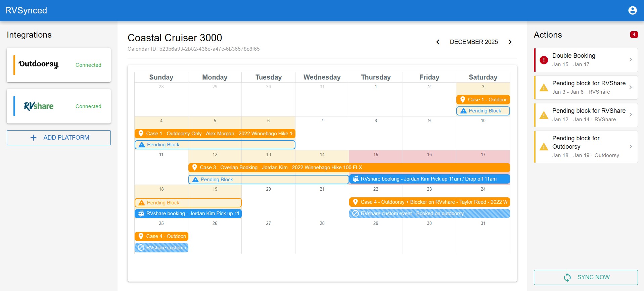
Task: Click the blocked-circle icon on RVshare custom event
Action: (356, 213)
